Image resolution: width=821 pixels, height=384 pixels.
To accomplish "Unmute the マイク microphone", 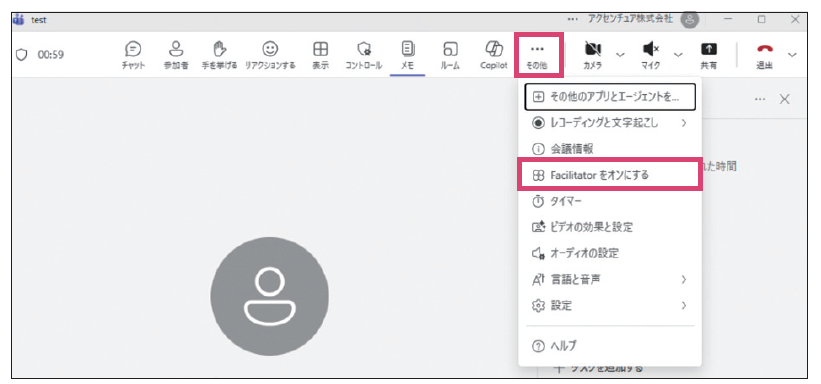I will [651, 55].
